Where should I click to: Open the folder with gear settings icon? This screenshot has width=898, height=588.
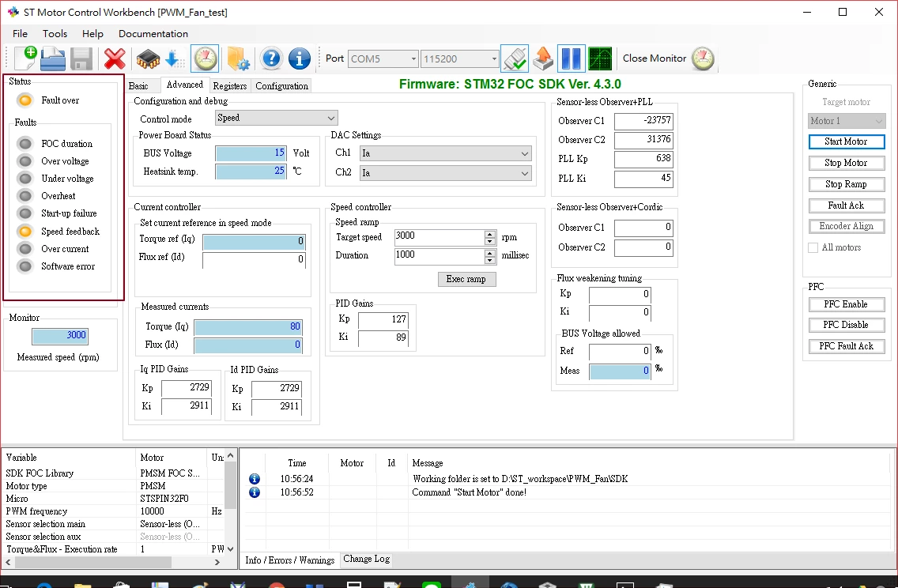tap(238, 59)
